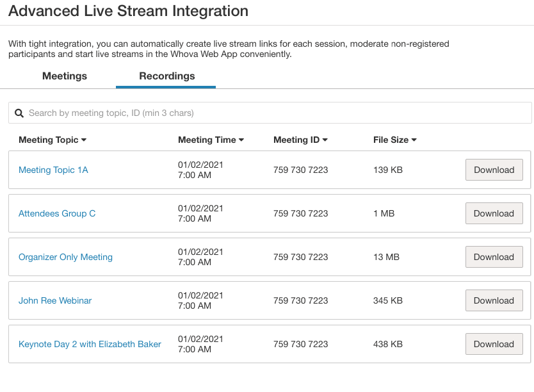Sort by Meeting Topic column arrow
Image resolution: width=534 pixels, height=392 pixels.
(x=84, y=140)
